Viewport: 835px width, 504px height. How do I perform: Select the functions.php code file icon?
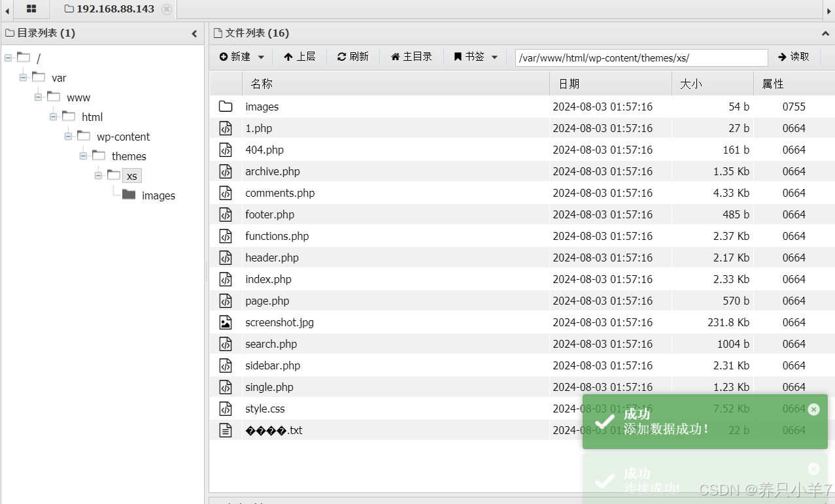click(x=226, y=236)
